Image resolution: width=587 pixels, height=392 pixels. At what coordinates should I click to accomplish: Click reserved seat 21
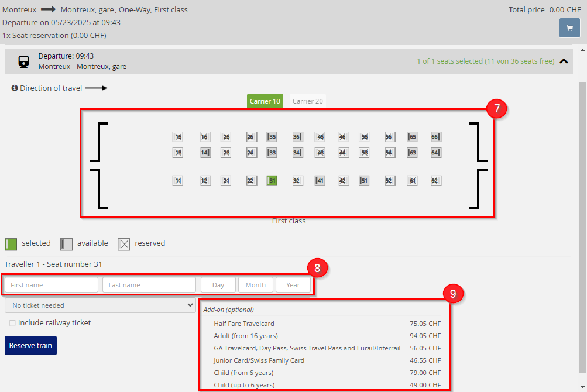click(226, 180)
